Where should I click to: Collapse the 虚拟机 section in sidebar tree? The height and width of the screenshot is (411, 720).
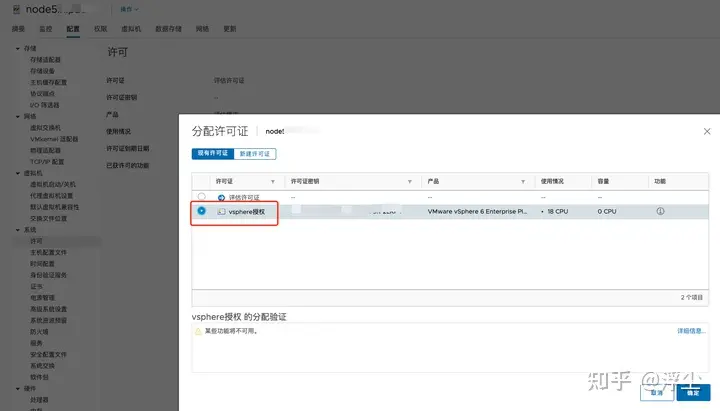pos(18,173)
